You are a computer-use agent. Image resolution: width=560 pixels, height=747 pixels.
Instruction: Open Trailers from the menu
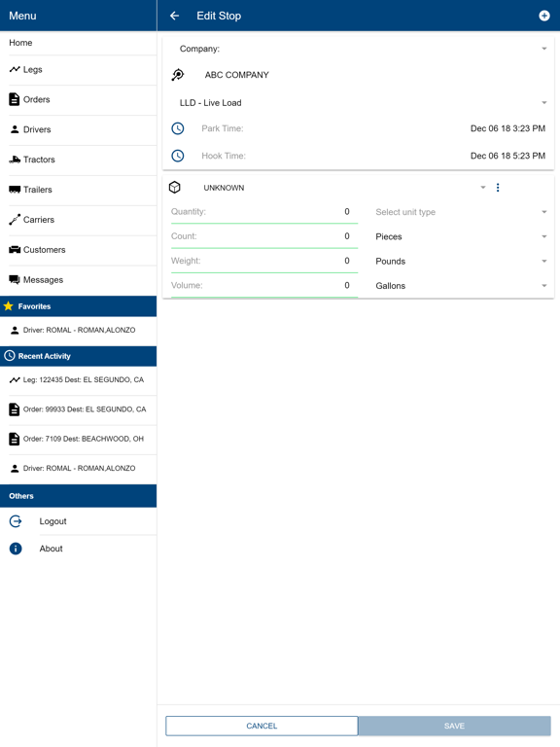click(78, 190)
